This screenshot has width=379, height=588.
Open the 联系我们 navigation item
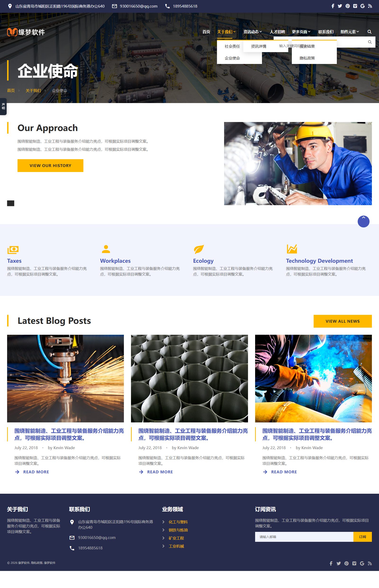(x=326, y=32)
